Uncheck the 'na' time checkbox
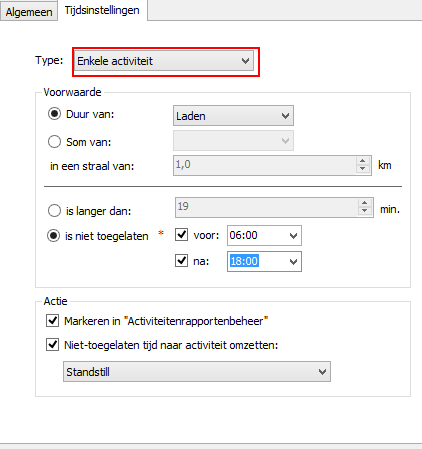The height and width of the screenshot is (449, 422). click(182, 260)
